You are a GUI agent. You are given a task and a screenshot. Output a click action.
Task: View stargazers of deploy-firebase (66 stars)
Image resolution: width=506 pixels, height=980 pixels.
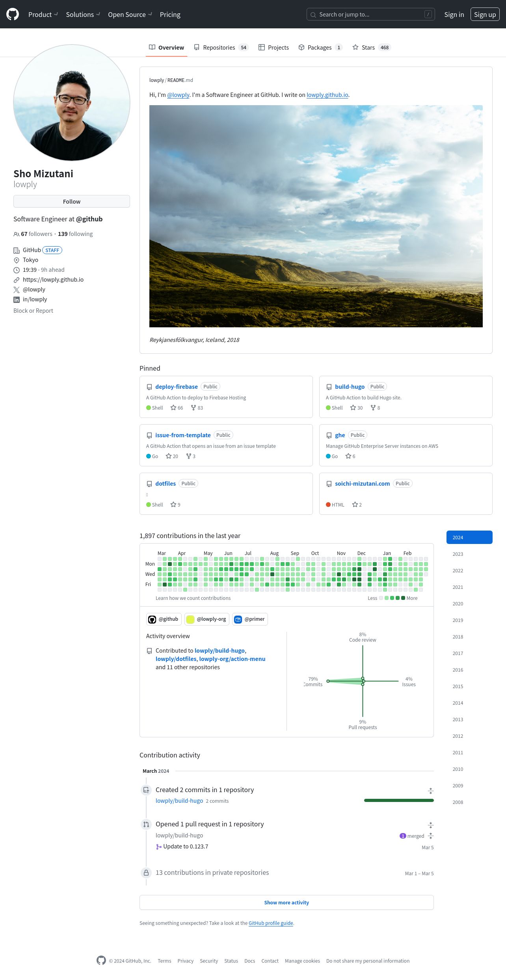point(177,408)
